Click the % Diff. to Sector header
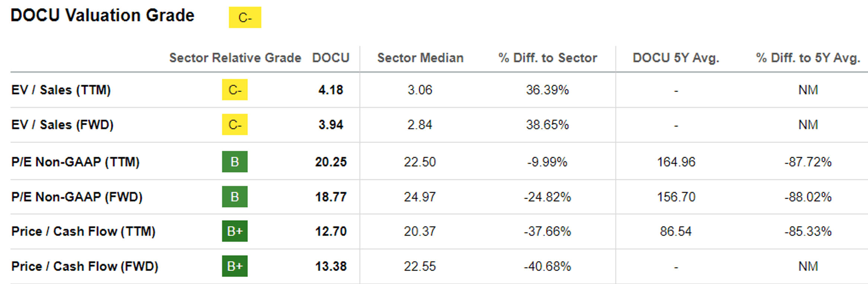The image size is (868, 284). [x=548, y=58]
